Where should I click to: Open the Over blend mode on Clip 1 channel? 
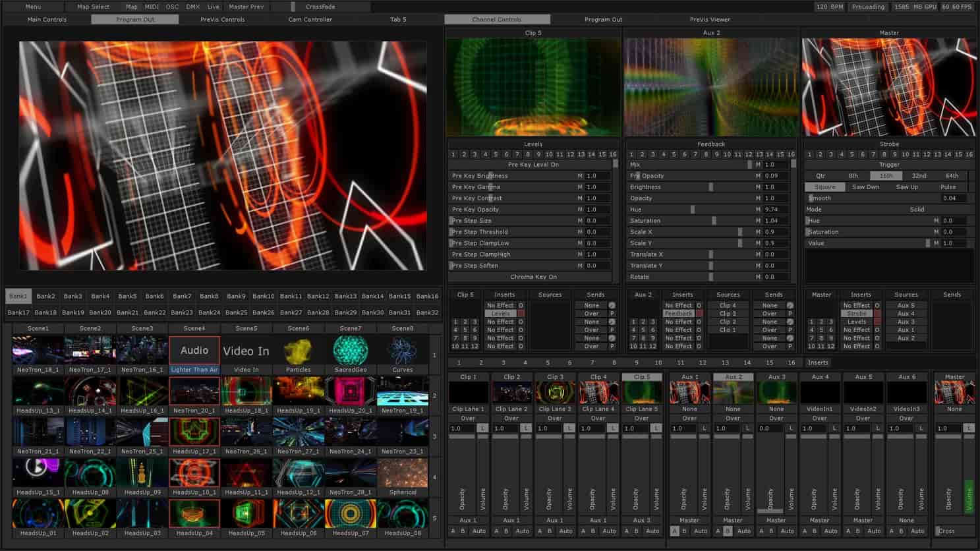coord(468,419)
